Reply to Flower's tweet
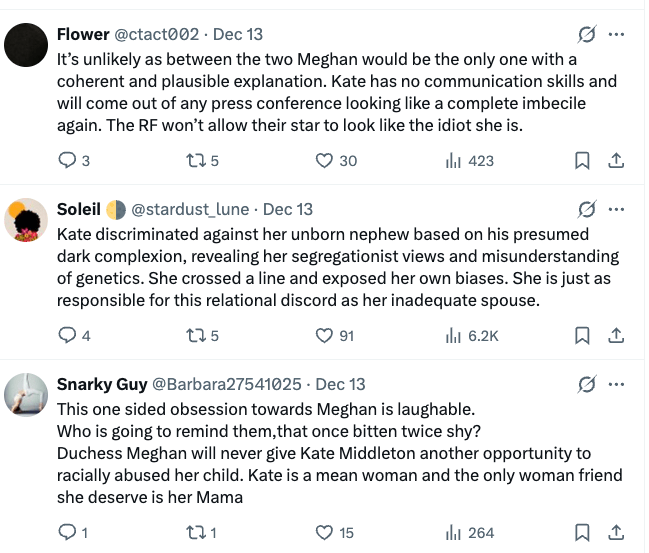 (67, 160)
